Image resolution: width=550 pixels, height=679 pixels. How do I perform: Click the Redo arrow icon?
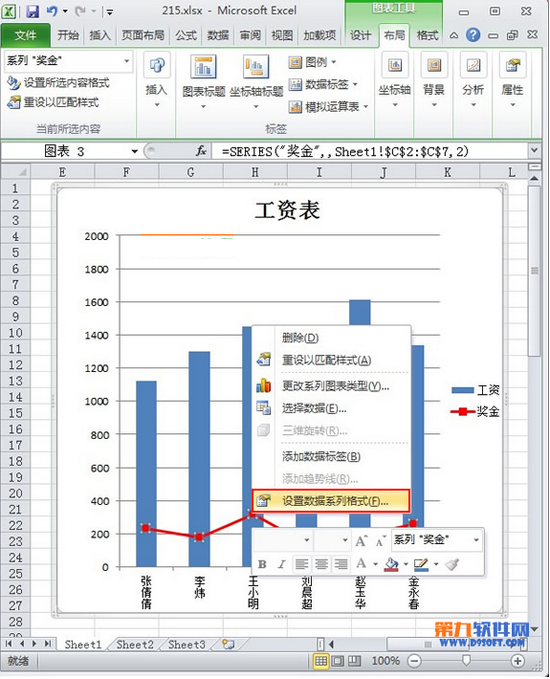pos(80,11)
